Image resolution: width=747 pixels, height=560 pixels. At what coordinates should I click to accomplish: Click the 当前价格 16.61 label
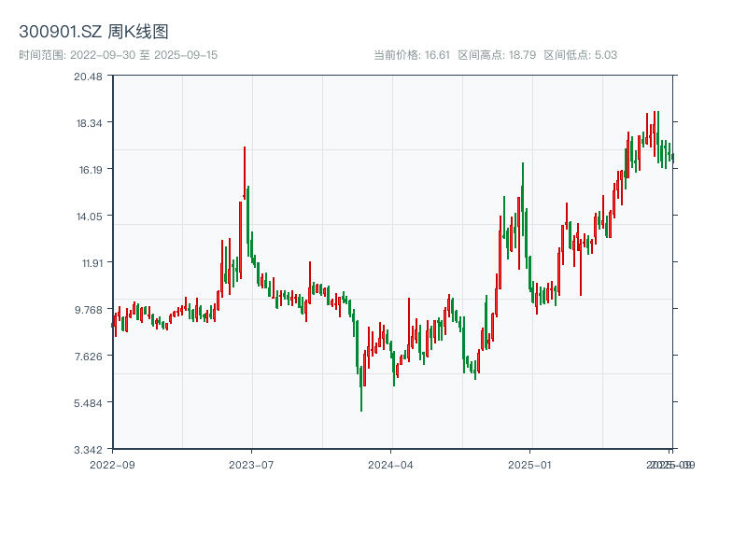[x=412, y=55]
